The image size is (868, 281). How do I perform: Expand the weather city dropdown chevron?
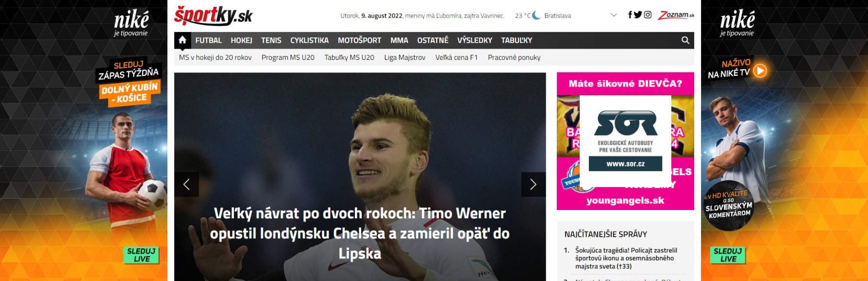tap(614, 15)
